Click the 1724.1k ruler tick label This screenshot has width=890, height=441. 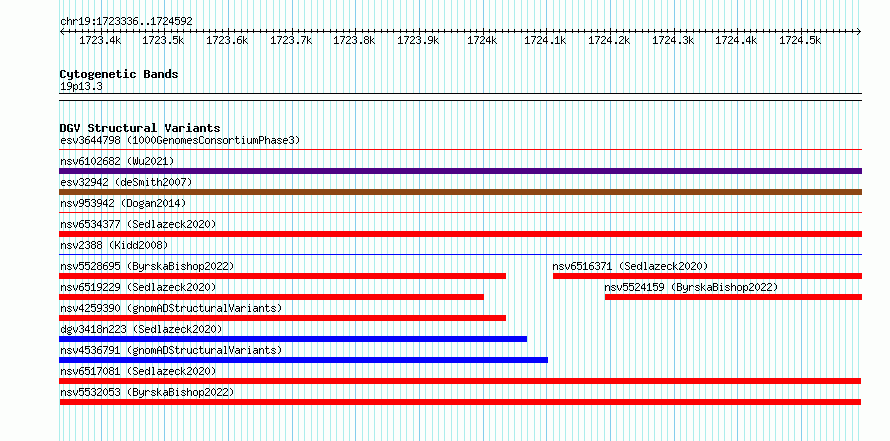pyautogui.click(x=545, y=40)
